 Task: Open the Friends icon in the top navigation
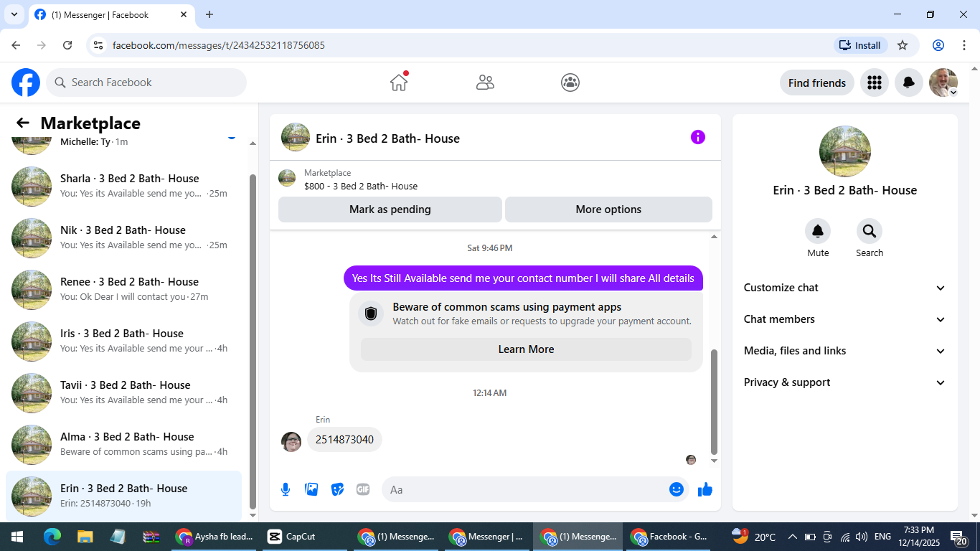click(485, 83)
